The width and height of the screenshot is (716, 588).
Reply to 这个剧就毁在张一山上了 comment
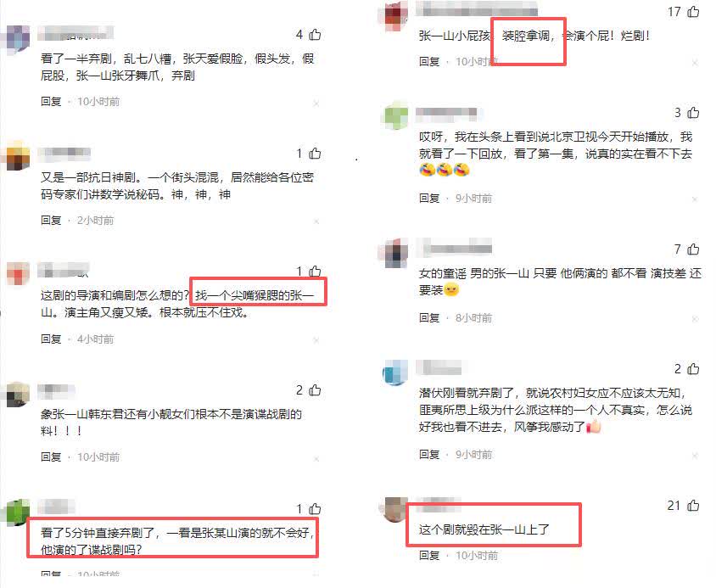(428, 556)
